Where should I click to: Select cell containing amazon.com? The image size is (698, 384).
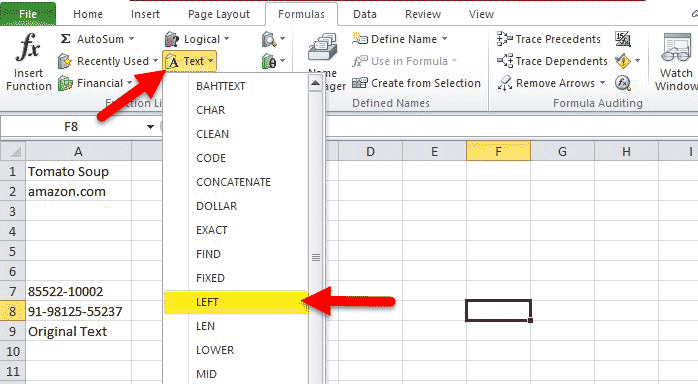(78, 191)
